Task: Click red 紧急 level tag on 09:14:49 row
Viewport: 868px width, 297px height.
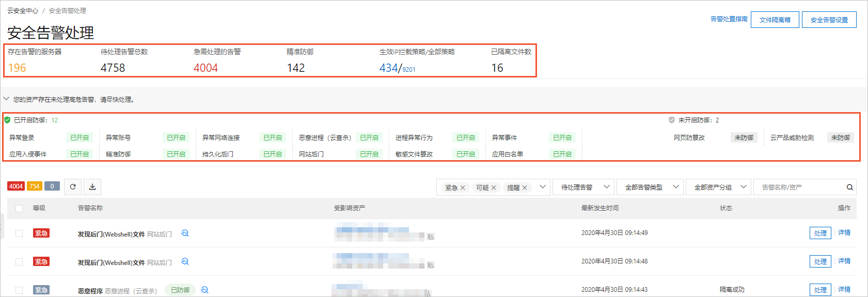Action: 41,233
